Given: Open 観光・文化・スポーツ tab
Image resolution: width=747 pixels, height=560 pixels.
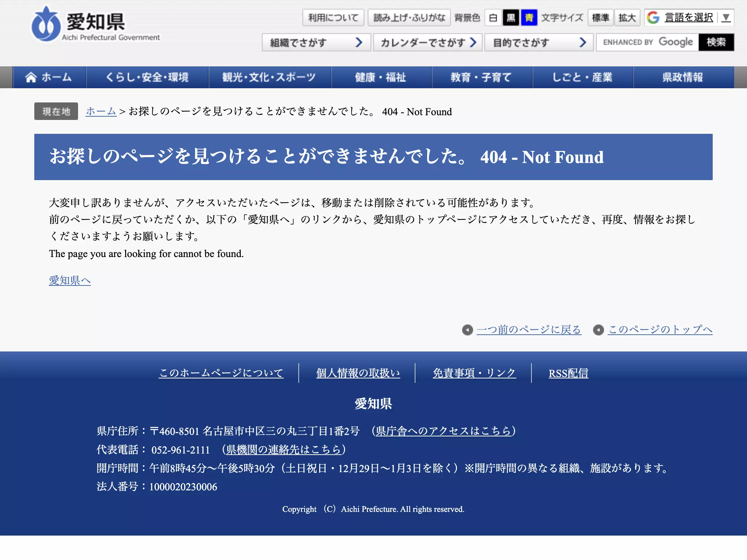Looking at the screenshot, I should point(270,77).
